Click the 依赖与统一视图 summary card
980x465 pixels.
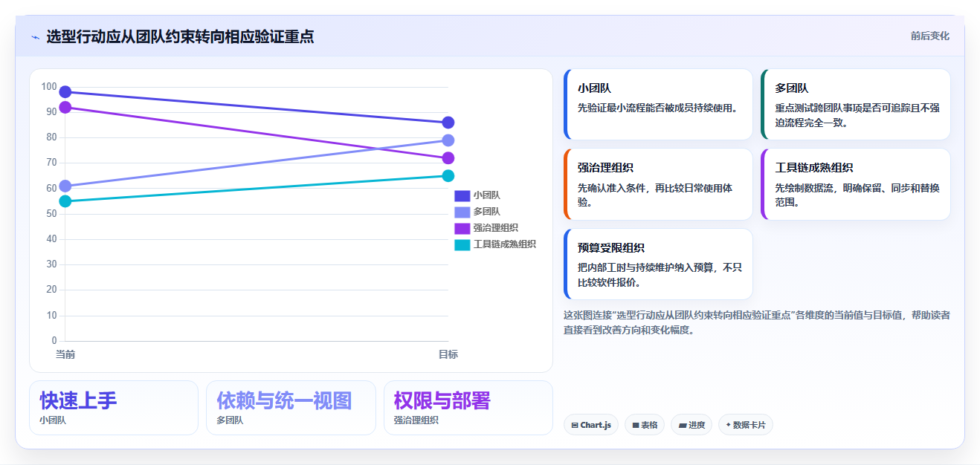291,408
